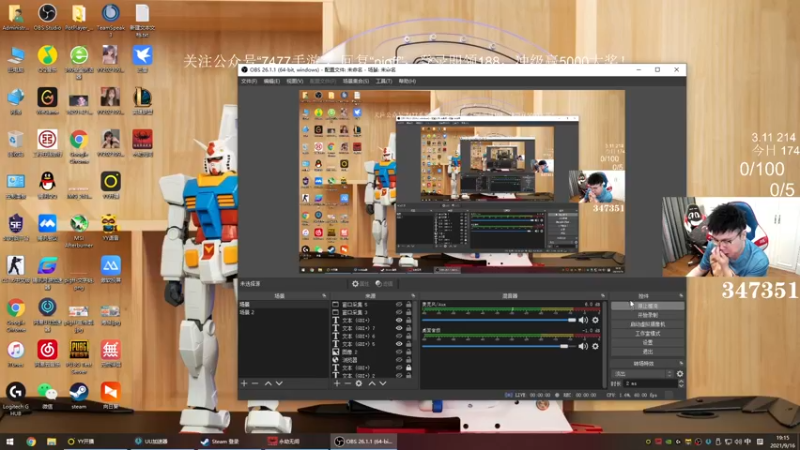This screenshot has width=800, height=450.
Task: Open the PotPlayer desktop folder icon
Action: (79, 17)
